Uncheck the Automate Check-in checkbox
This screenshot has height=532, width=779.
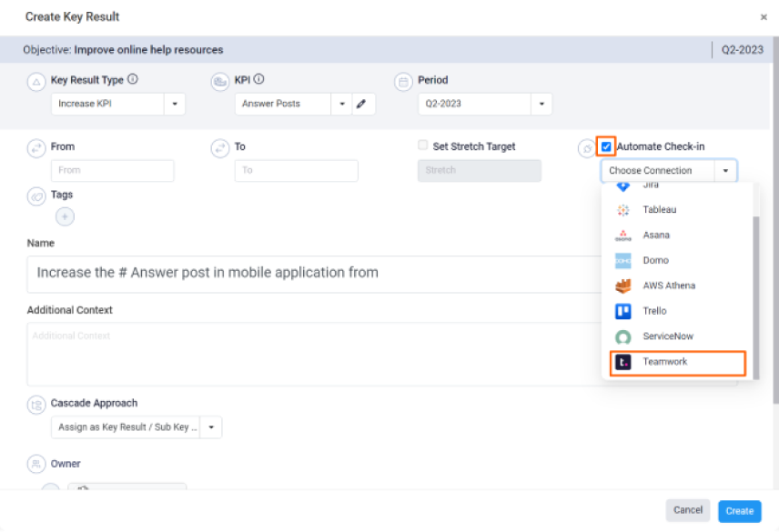(606, 146)
